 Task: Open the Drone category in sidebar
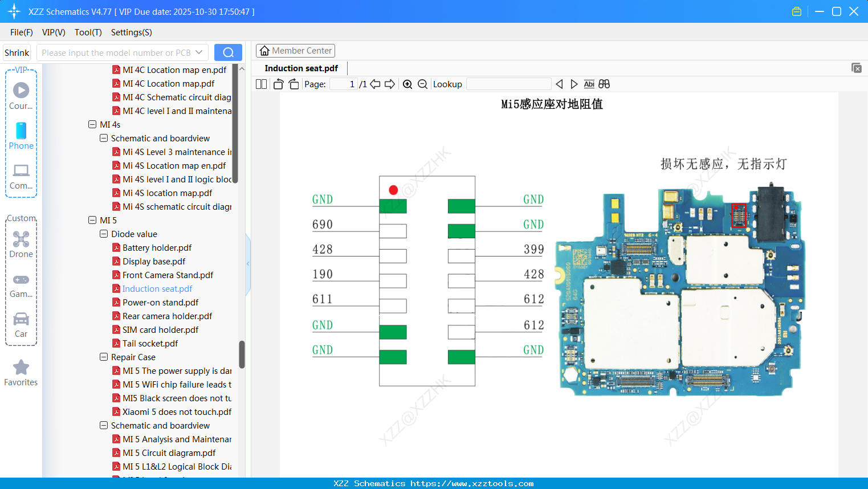click(21, 244)
